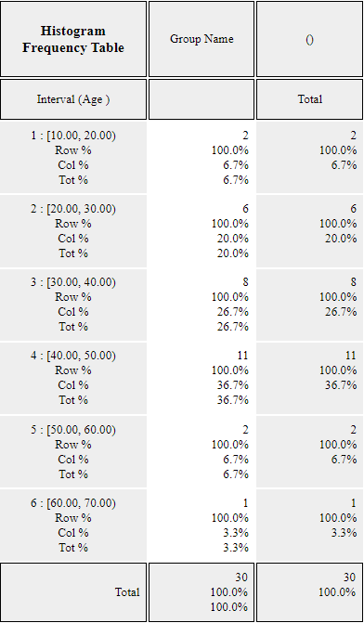364x623 pixels.
Task: Click the () group header cell
Action: click(309, 39)
